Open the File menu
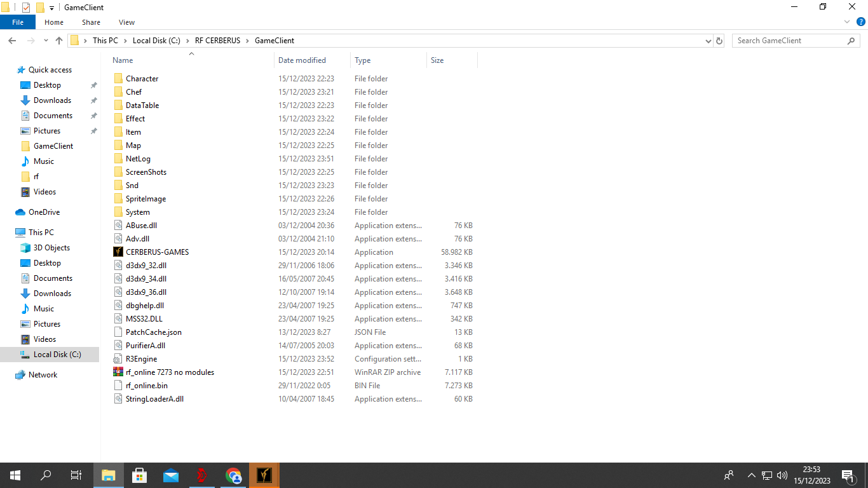 [x=18, y=22]
